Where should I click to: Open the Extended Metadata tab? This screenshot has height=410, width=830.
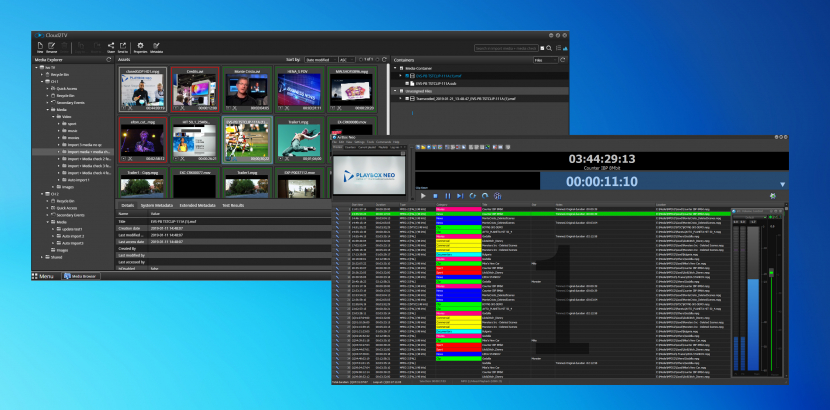pos(197,205)
